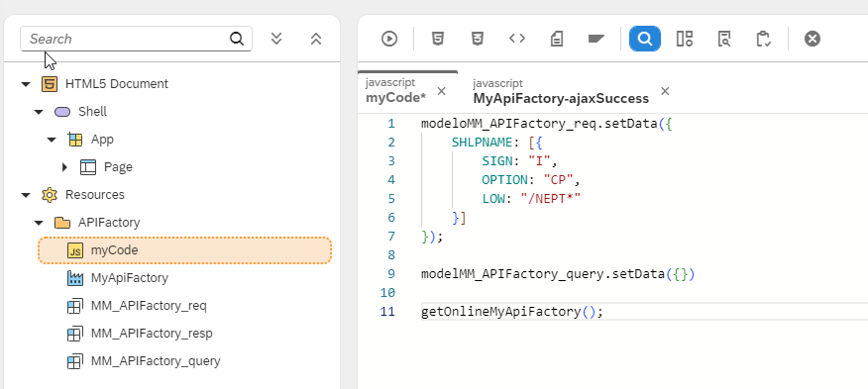Click line number 1 in gutter
Image resolution: width=868 pixels, height=389 pixels.
coord(391,124)
